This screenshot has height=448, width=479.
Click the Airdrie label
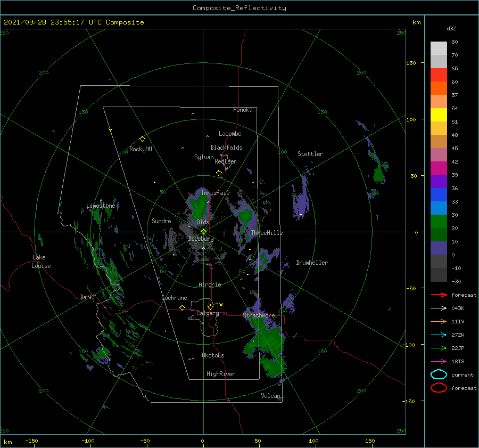(210, 284)
